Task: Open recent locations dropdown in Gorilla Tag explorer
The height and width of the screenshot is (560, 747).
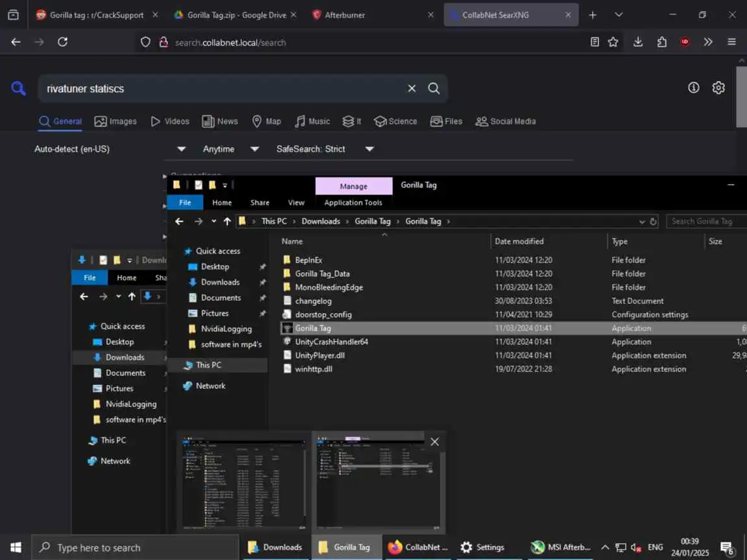Action: point(214,222)
